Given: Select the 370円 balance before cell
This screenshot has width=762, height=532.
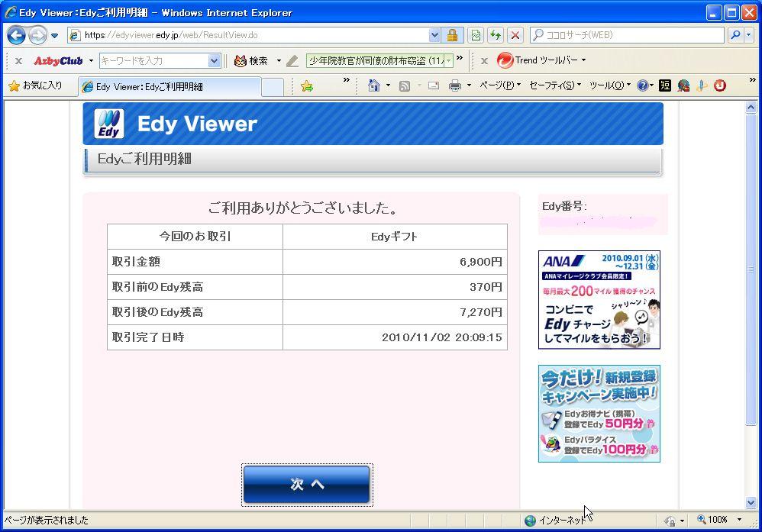Looking at the screenshot, I should click(x=395, y=287).
